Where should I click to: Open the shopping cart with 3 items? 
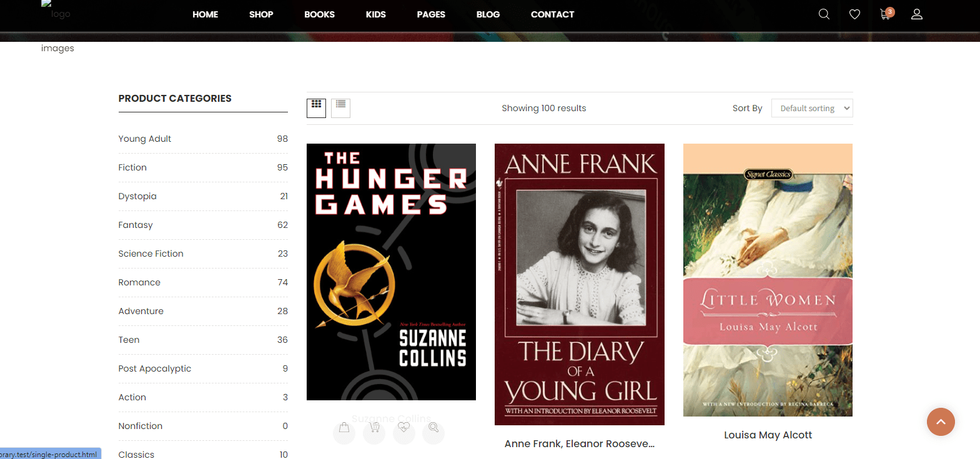886,14
